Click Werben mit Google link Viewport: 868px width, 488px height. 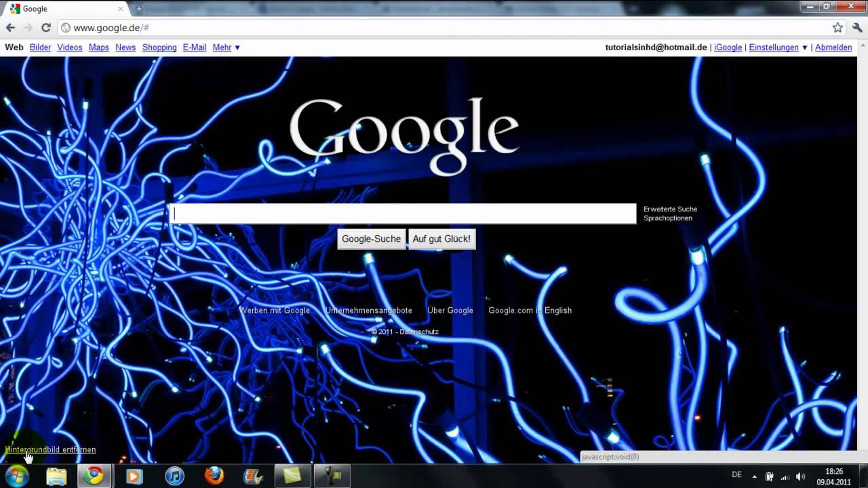(x=275, y=310)
